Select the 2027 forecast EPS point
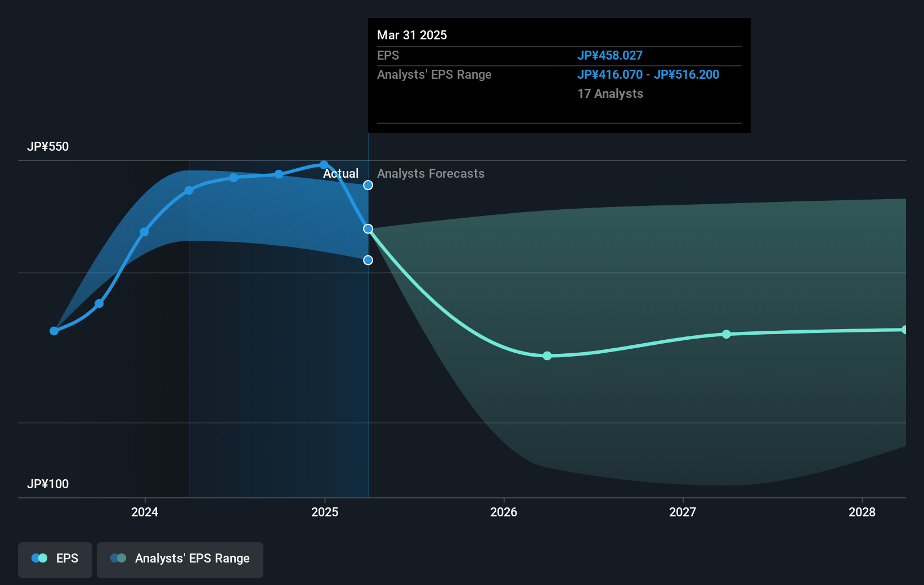The image size is (924, 585). point(726,334)
